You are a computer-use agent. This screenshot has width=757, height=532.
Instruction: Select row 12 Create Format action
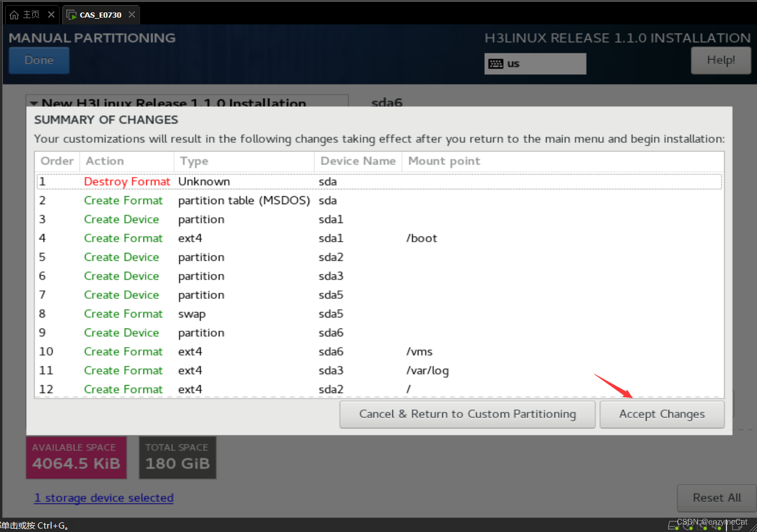(x=123, y=390)
